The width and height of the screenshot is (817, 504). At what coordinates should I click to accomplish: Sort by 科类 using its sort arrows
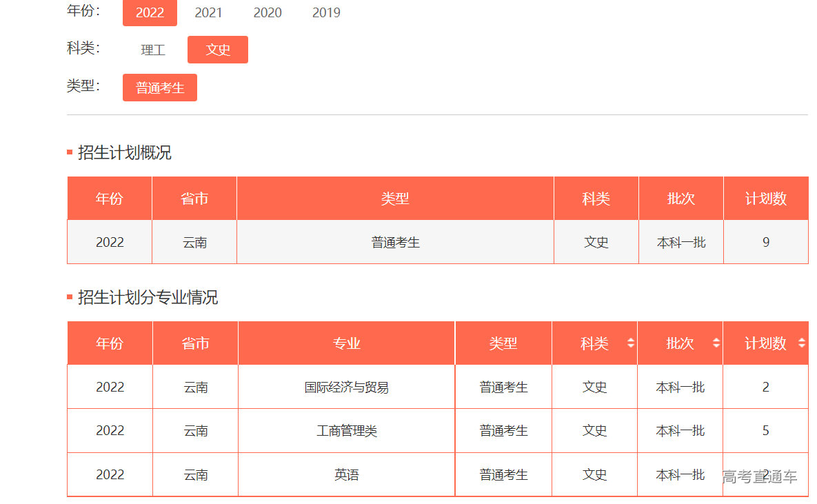(630, 343)
